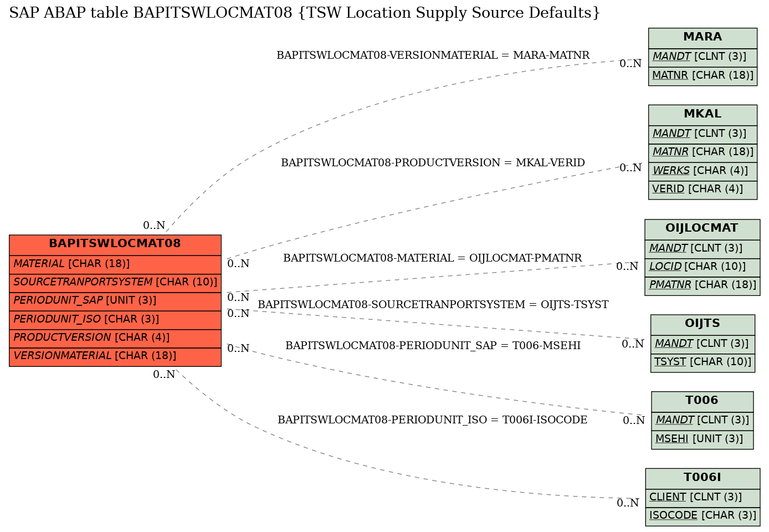The height and width of the screenshot is (532, 769).
Task: Select the PERIODUNIT_ISO [CHAR (3)] field
Action: click(x=115, y=320)
